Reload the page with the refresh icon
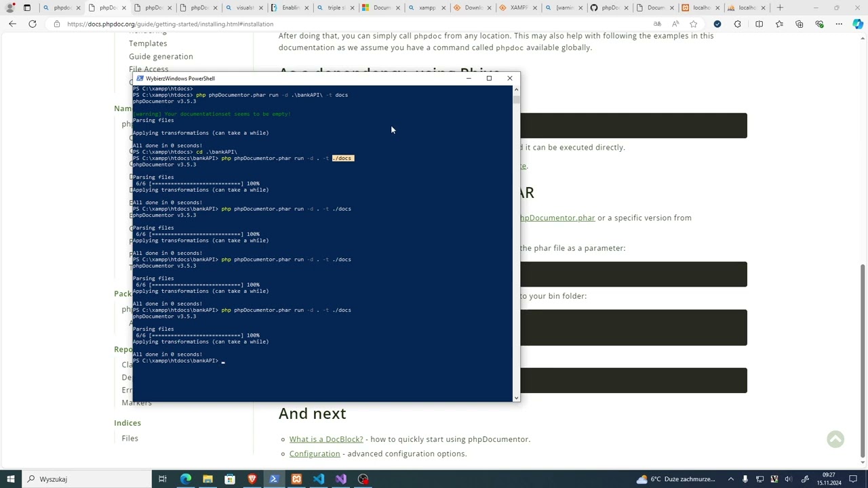868x488 pixels. click(32, 24)
